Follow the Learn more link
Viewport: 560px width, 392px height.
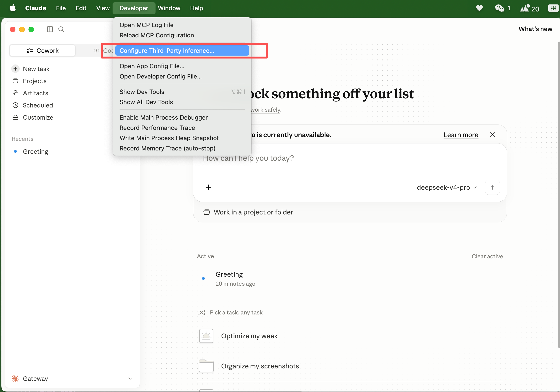pos(461,135)
